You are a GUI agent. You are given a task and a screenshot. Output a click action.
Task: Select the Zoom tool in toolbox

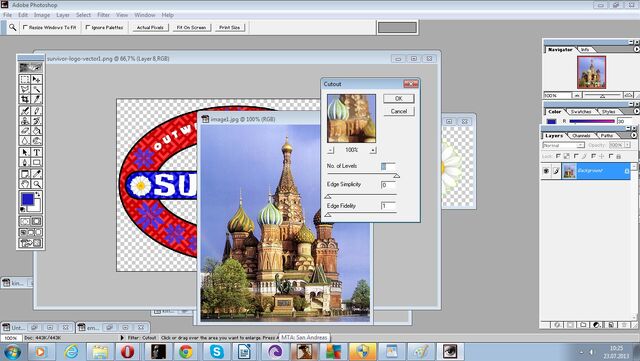pos(36,184)
